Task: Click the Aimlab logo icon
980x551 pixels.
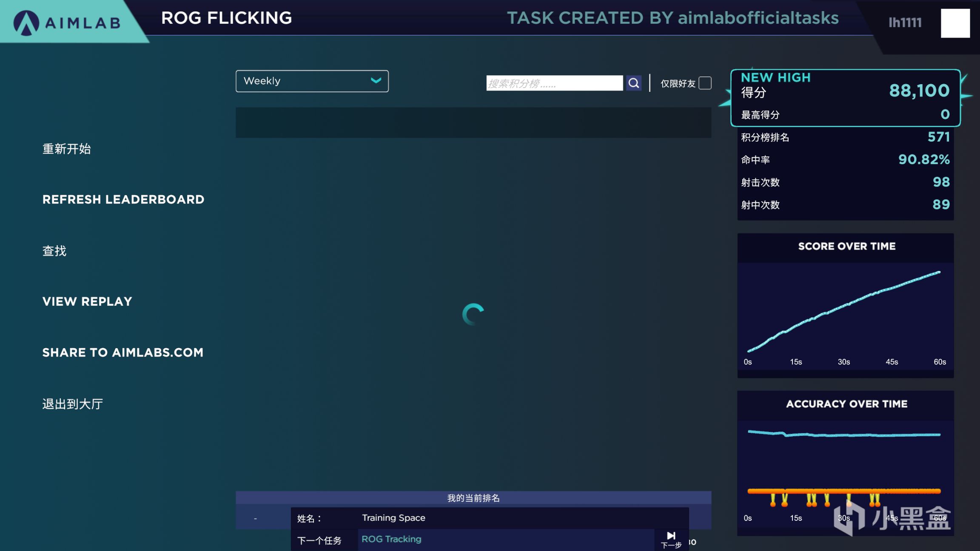Action: 26,23
